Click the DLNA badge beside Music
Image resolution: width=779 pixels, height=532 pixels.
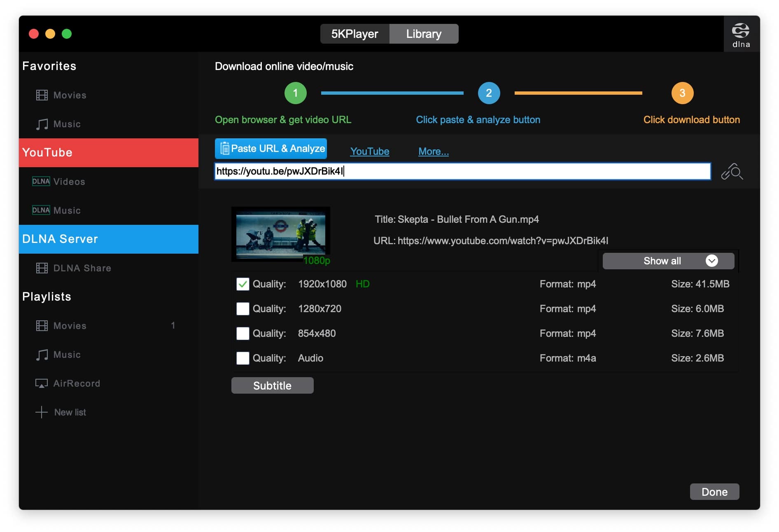(41, 210)
